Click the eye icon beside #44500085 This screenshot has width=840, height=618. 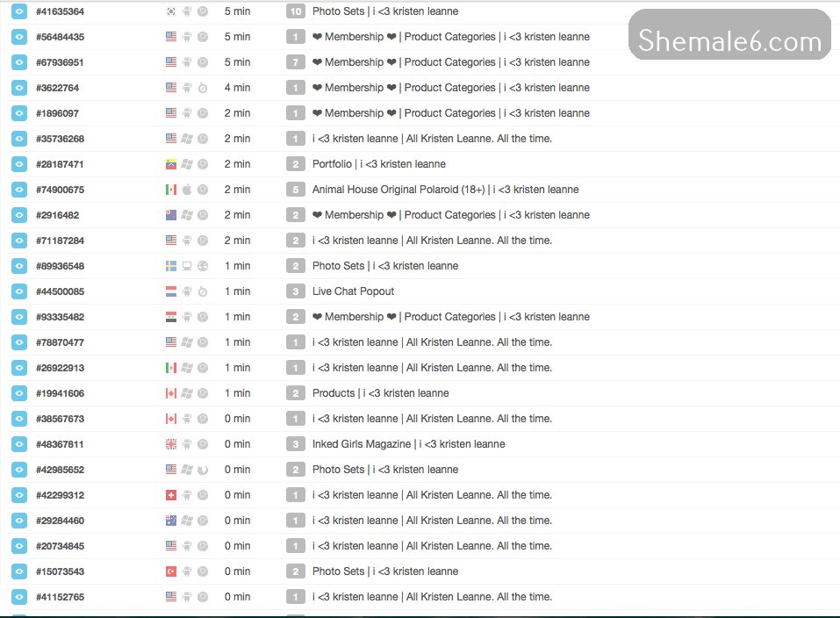[19, 291]
